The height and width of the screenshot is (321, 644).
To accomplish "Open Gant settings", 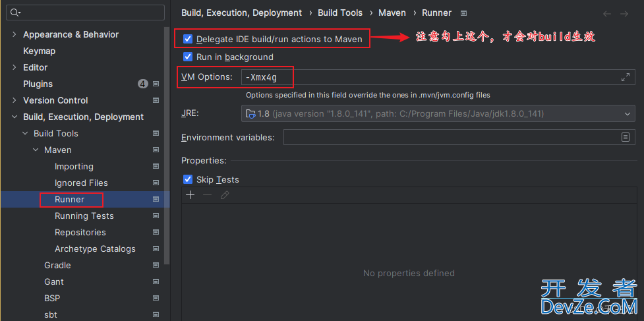I will point(54,281).
